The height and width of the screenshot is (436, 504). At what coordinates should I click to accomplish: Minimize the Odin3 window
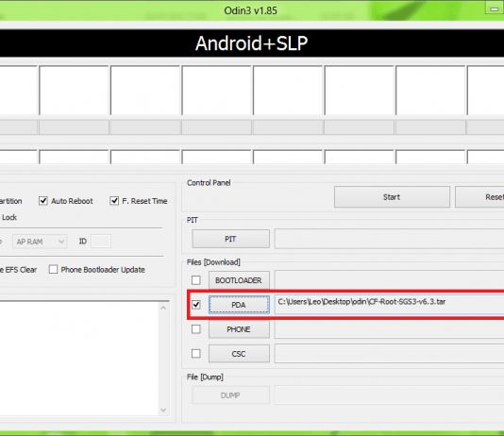tap(495, 8)
